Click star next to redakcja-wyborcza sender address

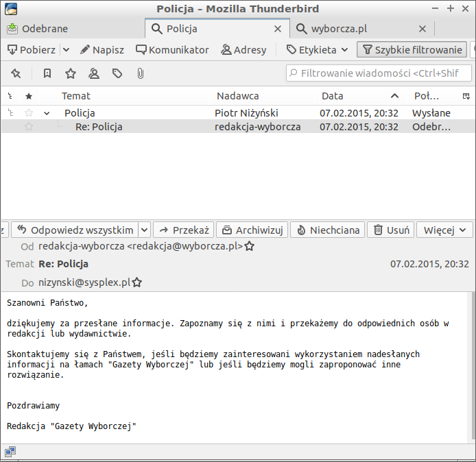pyautogui.click(x=250, y=246)
